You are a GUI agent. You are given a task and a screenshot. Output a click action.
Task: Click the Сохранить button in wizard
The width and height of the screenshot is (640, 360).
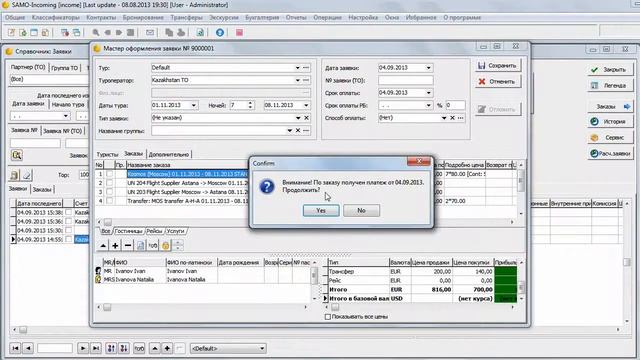tap(498, 65)
